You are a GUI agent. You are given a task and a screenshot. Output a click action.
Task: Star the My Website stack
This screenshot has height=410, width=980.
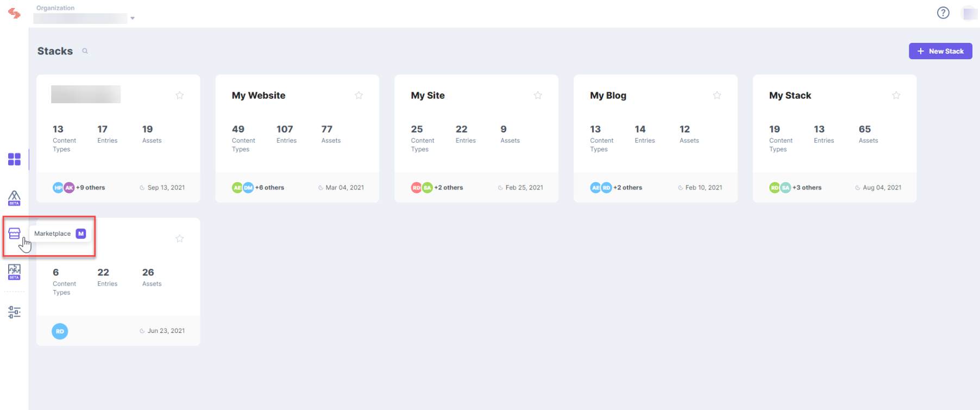pyautogui.click(x=359, y=96)
